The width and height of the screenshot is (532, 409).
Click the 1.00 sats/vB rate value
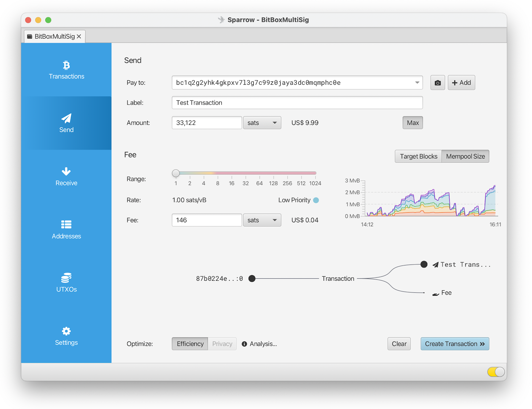point(189,200)
